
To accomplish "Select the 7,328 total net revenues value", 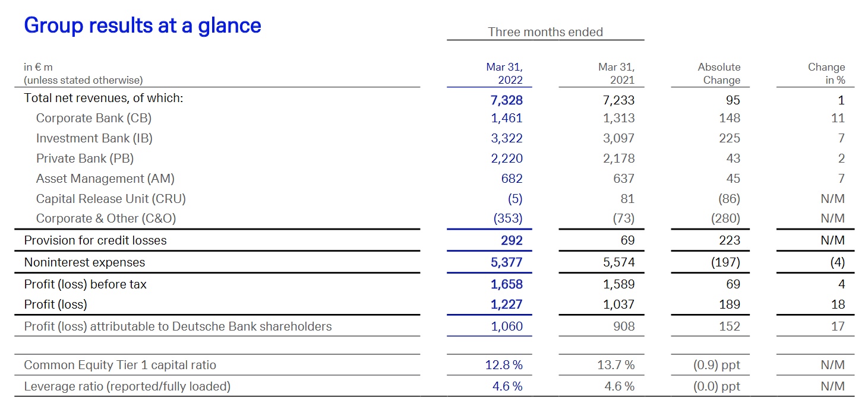I will pos(506,100).
